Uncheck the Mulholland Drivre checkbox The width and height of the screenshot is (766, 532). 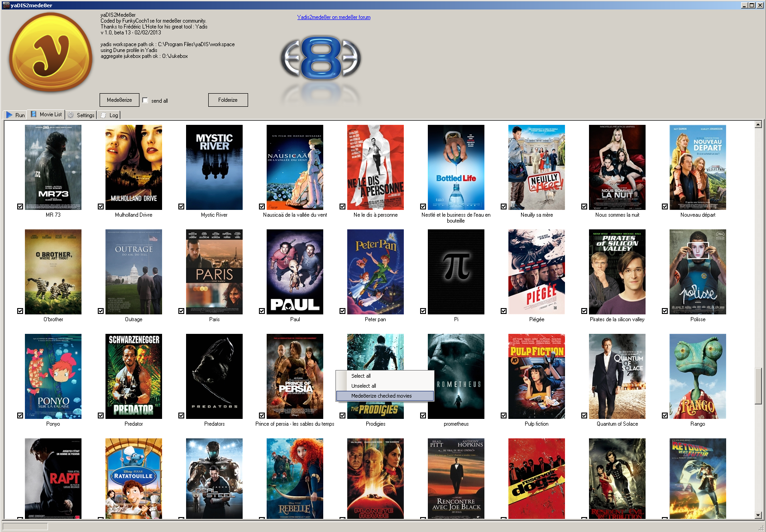pos(101,206)
